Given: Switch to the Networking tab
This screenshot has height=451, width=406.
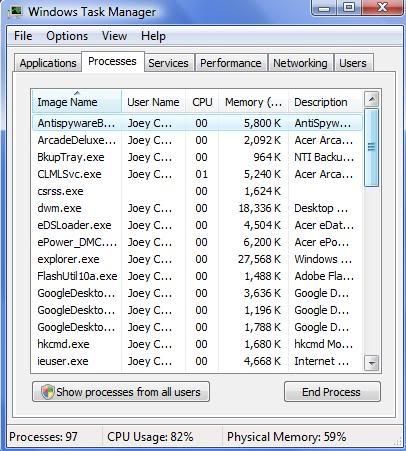Looking at the screenshot, I should coord(300,63).
